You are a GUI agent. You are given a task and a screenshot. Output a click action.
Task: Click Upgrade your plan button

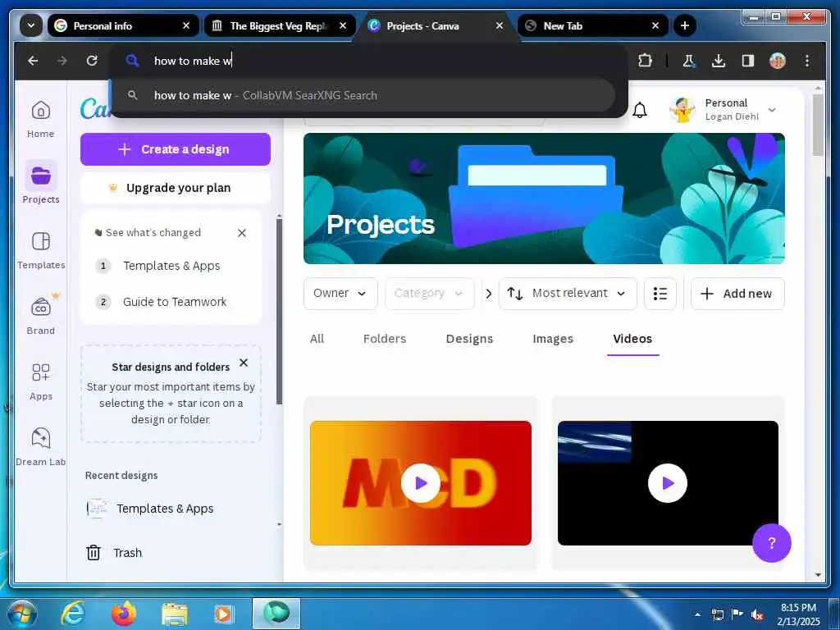(176, 188)
